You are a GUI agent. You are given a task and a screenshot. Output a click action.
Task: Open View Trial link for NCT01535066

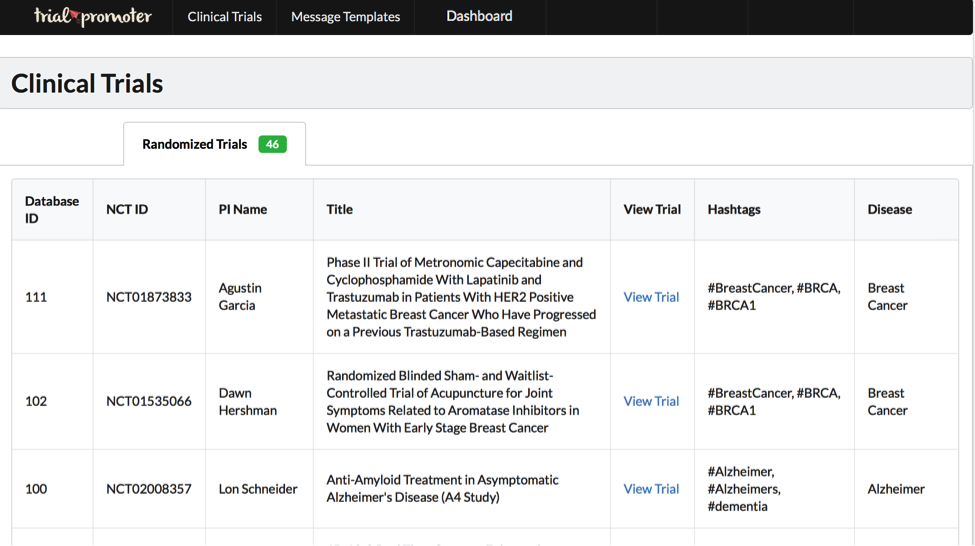click(x=651, y=401)
